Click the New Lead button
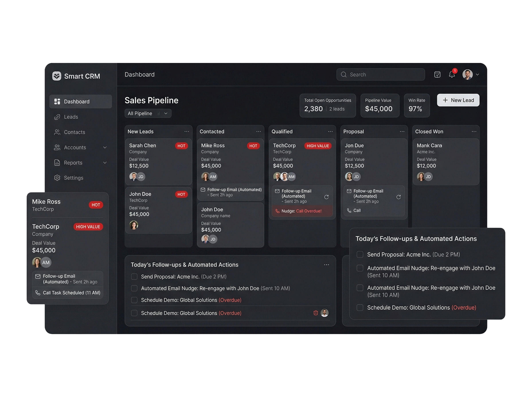The width and height of the screenshot is (532, 397). tap(458, 100)
